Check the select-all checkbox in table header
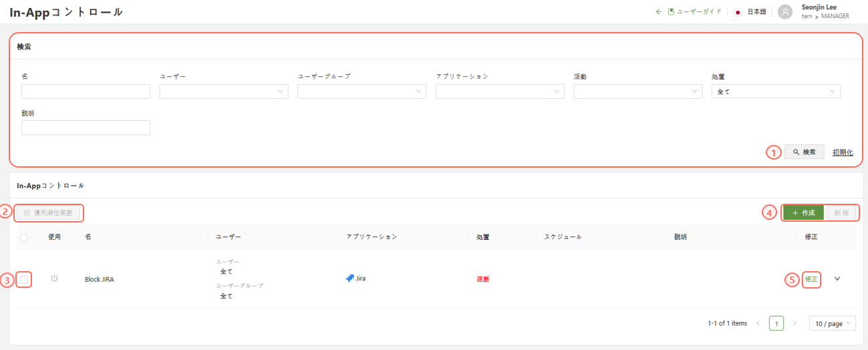The image size is (868, 350). pos(24,237)
